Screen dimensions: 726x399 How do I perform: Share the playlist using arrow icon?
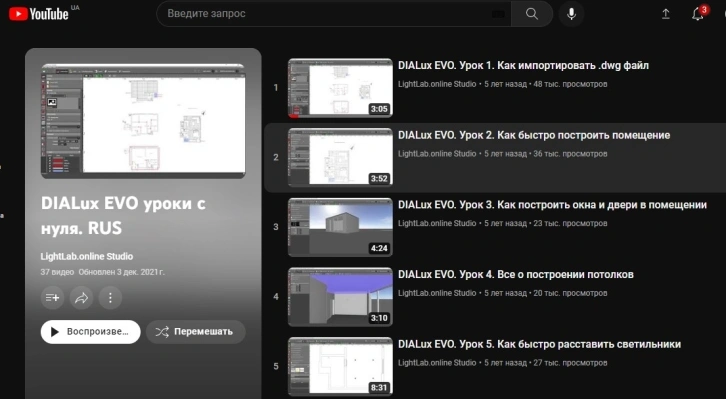[x=81, y=298]
